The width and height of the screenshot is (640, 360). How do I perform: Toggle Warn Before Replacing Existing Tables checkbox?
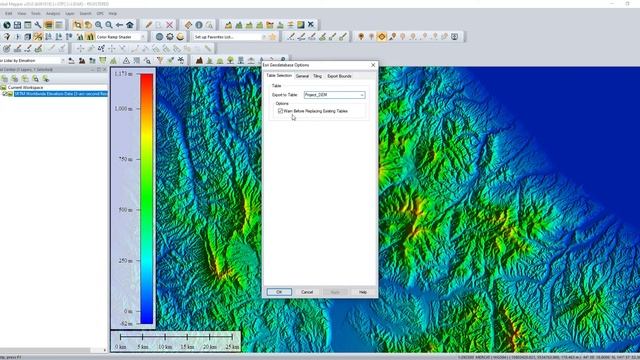coord(280,111)
